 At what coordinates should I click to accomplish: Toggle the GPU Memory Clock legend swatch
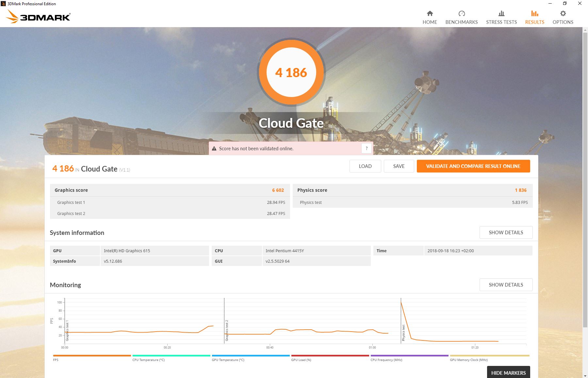tap(489, 355)
